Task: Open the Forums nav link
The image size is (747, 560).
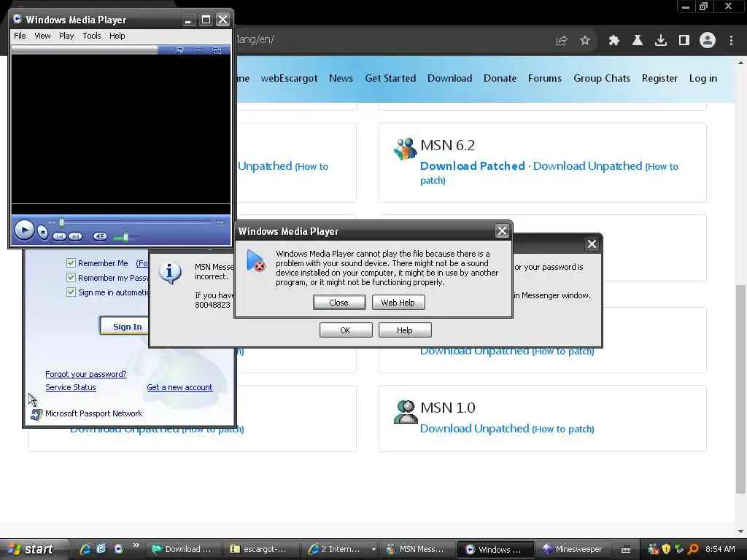Action: click(545, 79)
